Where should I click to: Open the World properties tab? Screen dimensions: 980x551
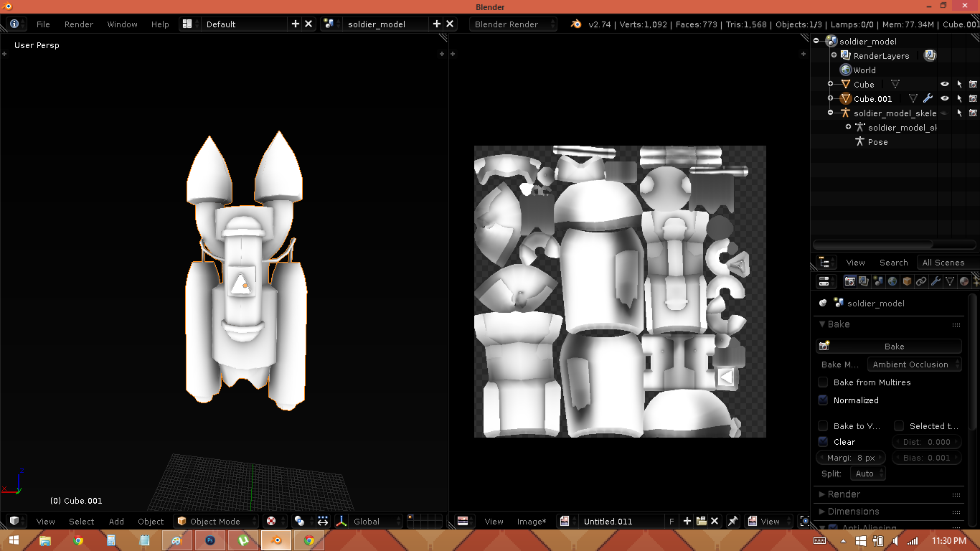(892, 281)
